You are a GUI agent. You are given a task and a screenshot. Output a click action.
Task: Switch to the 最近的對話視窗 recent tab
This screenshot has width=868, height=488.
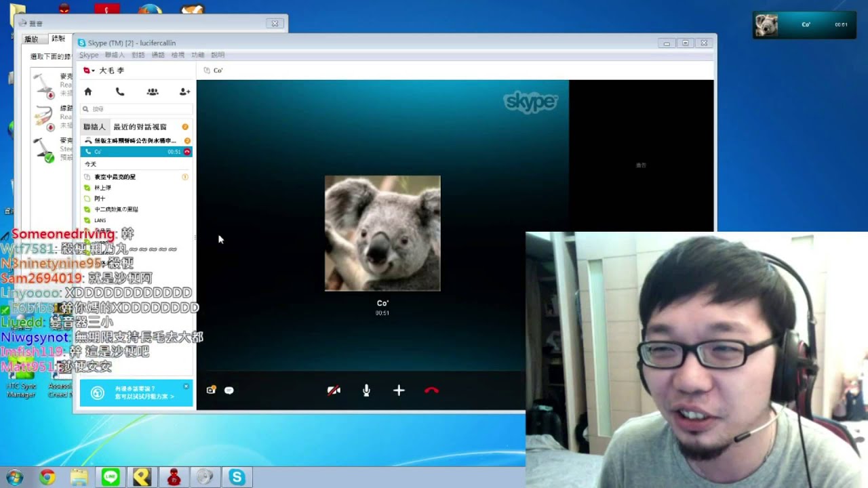(x=140, y=127)
